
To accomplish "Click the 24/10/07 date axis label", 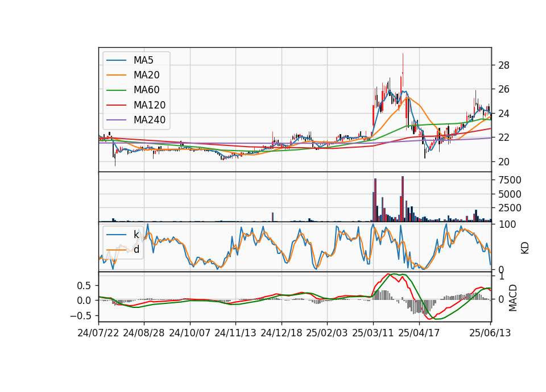I will [190, 333].
